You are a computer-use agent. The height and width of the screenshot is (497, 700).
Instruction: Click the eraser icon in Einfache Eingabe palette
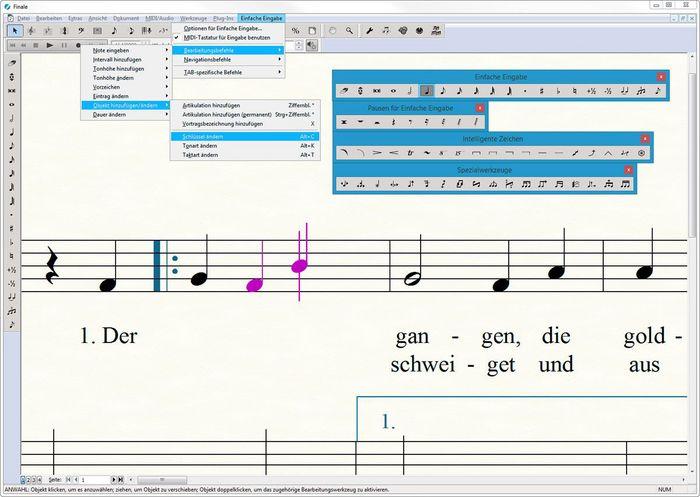344,91
